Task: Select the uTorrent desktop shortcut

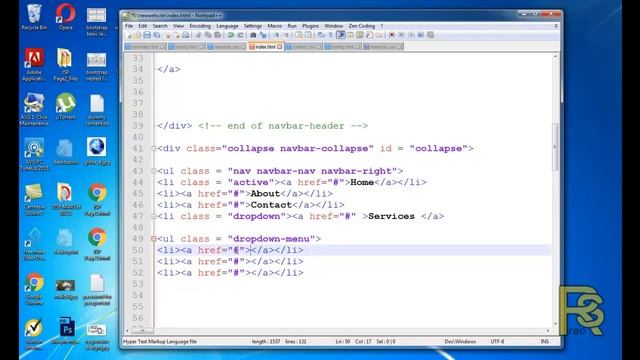Action: point(65,106)
